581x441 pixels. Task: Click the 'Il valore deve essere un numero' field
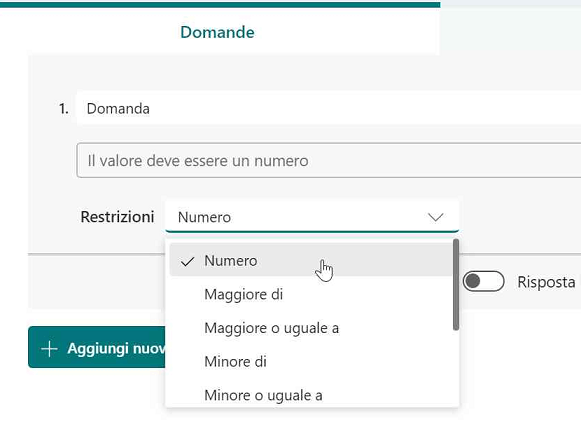[329, 160]
